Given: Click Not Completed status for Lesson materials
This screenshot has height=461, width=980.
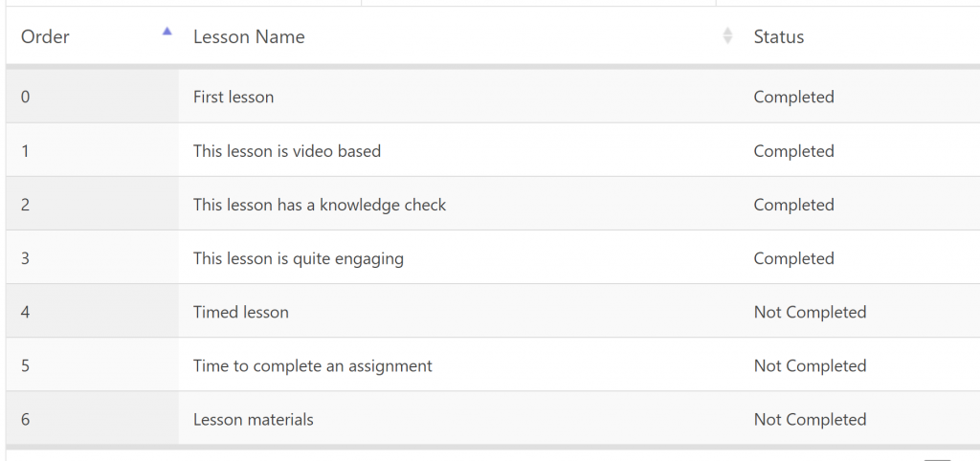Looking at the screenshot, I should point(810,419).
